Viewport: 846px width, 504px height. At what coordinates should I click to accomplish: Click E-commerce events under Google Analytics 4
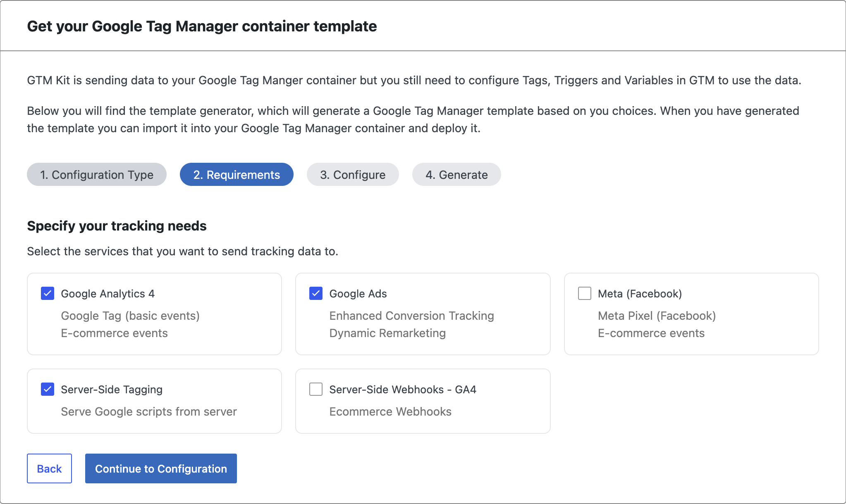pyautogui.click(x=114, y=333)
